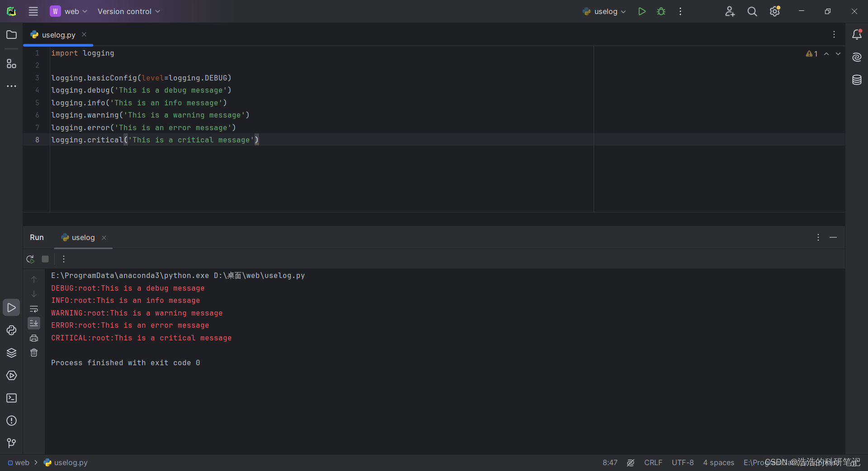This screenshot has height=471, width=868.
Task: Click the logging.warning code line
Action: tap(150, 115)
